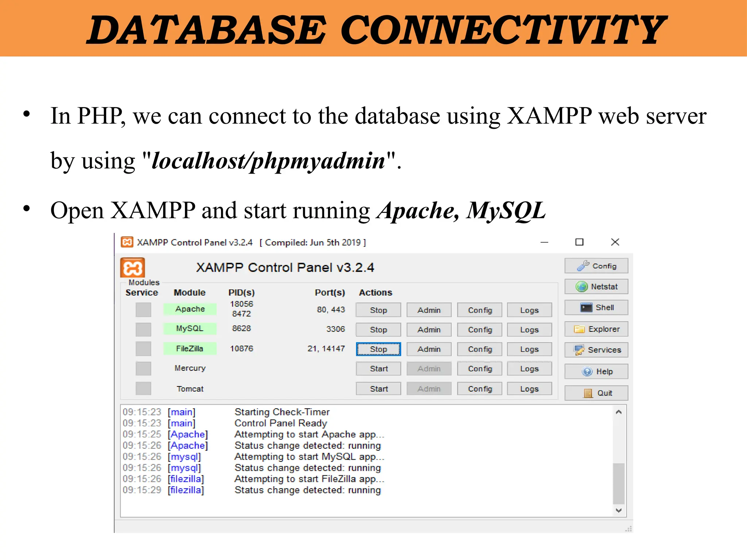Click the Mercury module name
The image size is (747, 560).
190,368
